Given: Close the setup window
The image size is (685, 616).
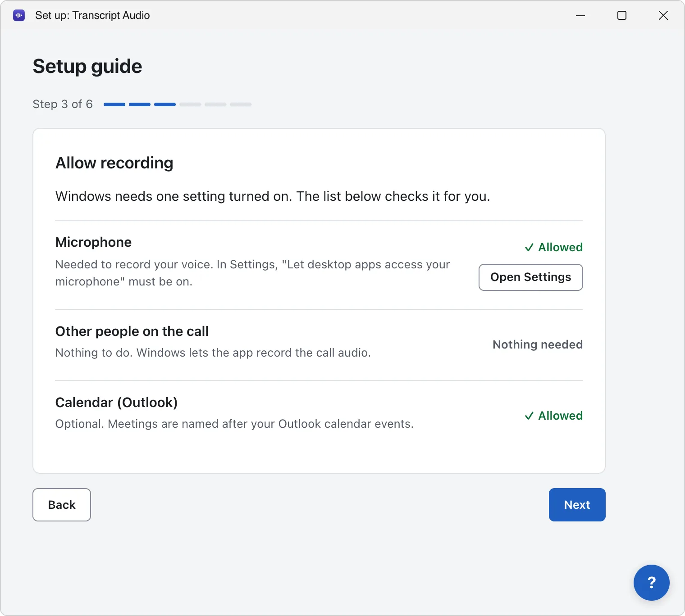Looking at the screenshot, I should 663,15.
